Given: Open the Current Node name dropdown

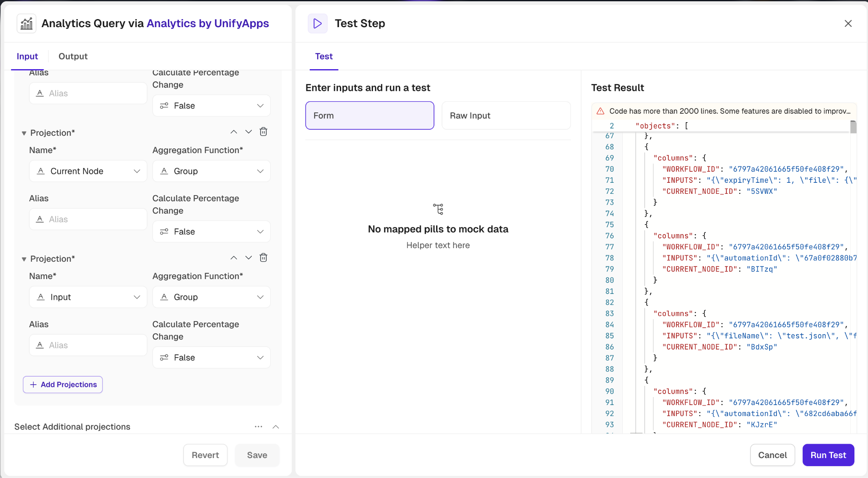Looking at the screenshot, I should pos(88,171).
